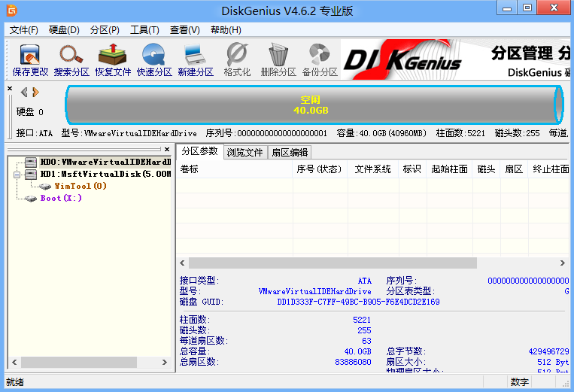Switch to the 浏览文件 tab
The width and height of the screenshot is (574, 392).
[x=245, y=152]
